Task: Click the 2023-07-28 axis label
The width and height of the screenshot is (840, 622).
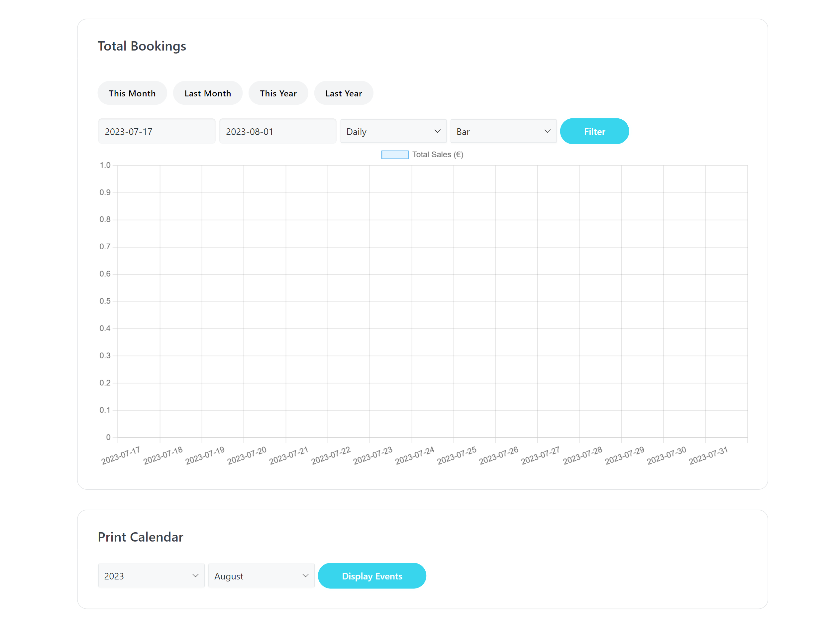Action: [582, 455]
